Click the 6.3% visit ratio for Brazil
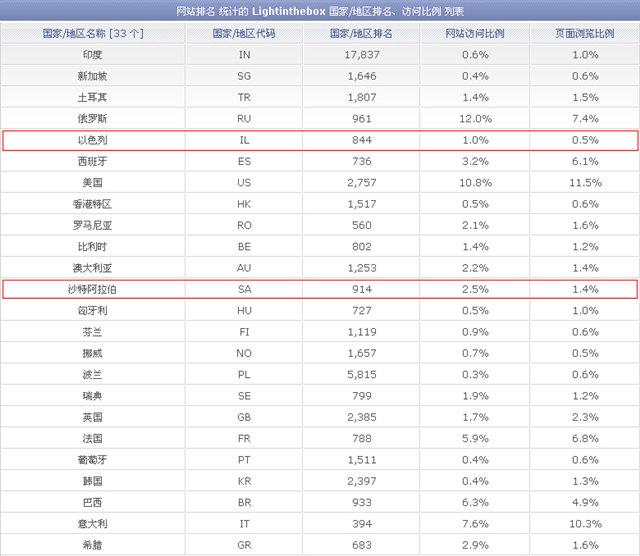The image size is (640, 556). click(x=476, y=503)
